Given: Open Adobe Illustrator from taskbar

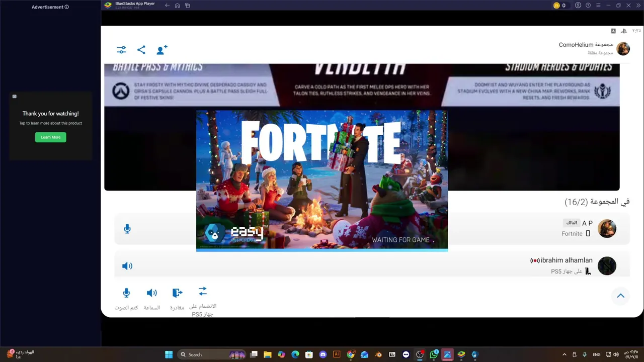Looking at the screenshot, I should click(337, 354).
